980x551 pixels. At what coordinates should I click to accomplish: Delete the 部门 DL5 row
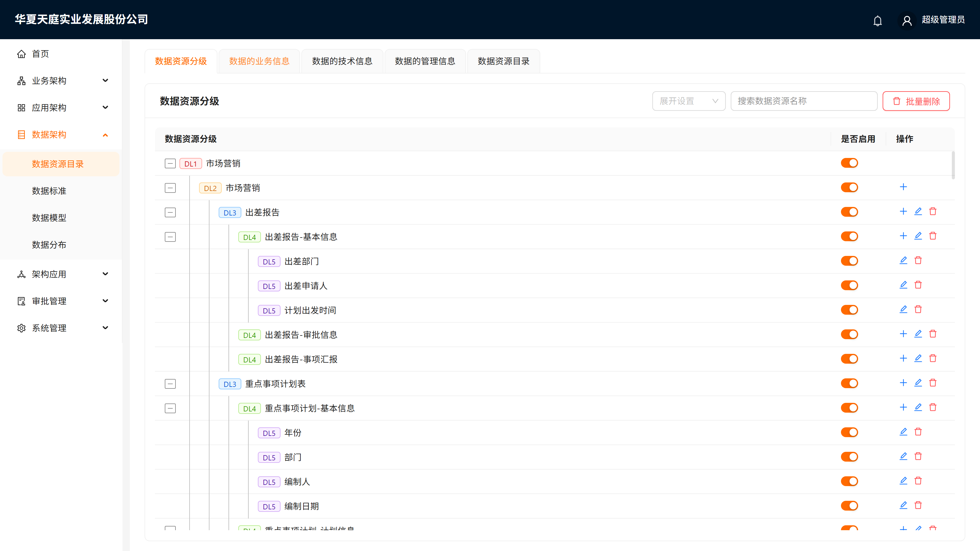pyautogui.click(x=918, y=456)
